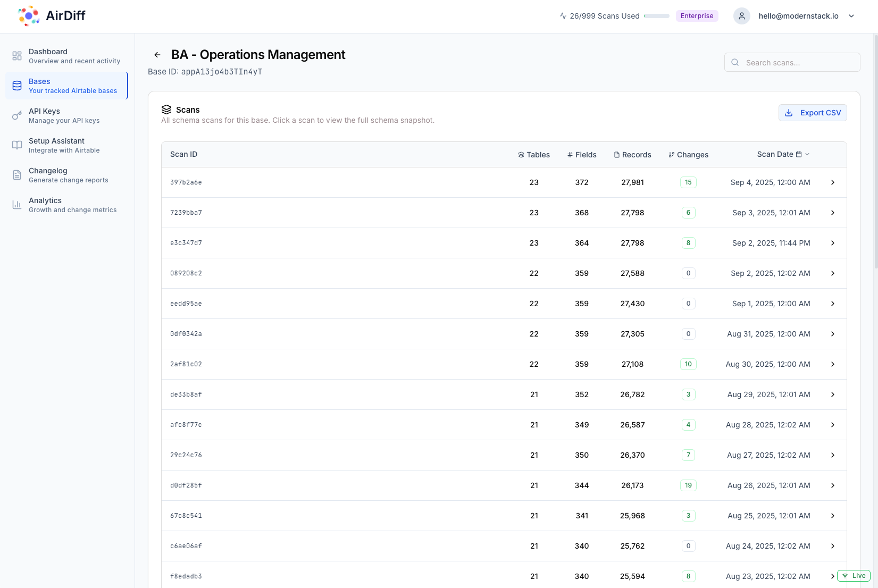
Task: Click the AirDiff logo icon
Action: point(29,16)
